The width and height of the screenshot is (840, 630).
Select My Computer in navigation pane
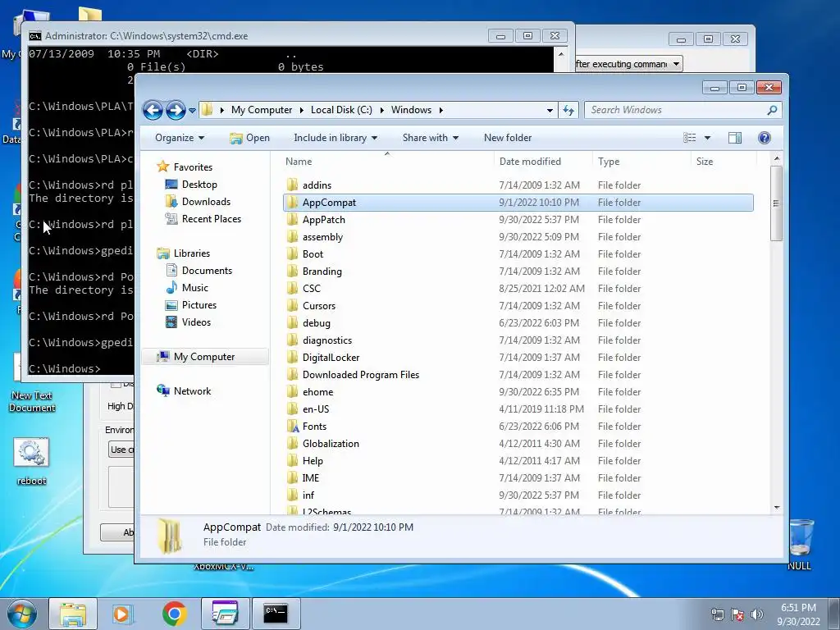click(x=204, y=357)
